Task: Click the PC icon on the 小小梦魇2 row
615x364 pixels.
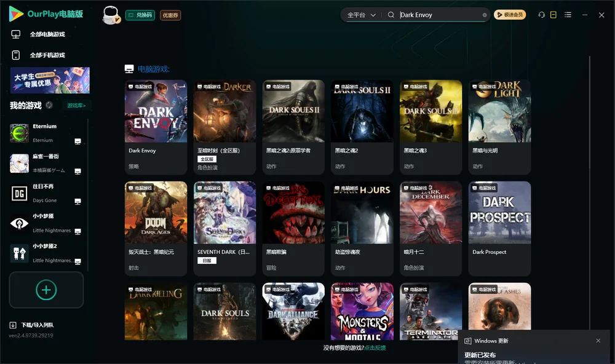Action: [77, 261]
